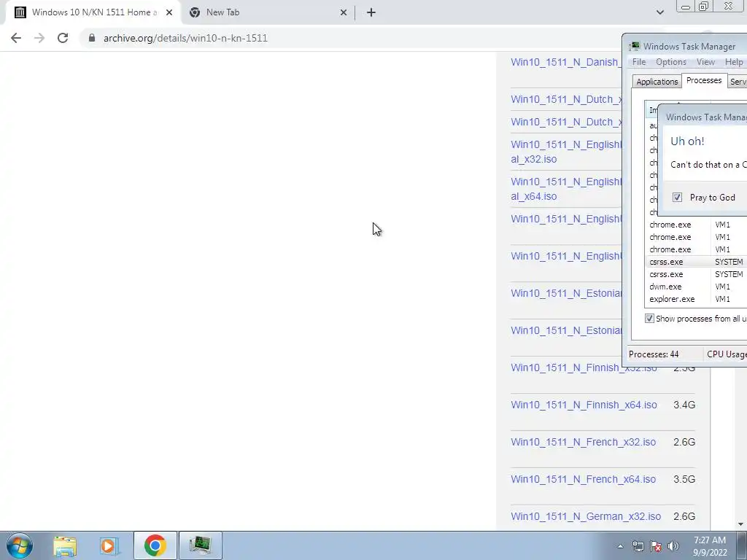
Task: Open the volume speaker tray icon
Action: 673,546
